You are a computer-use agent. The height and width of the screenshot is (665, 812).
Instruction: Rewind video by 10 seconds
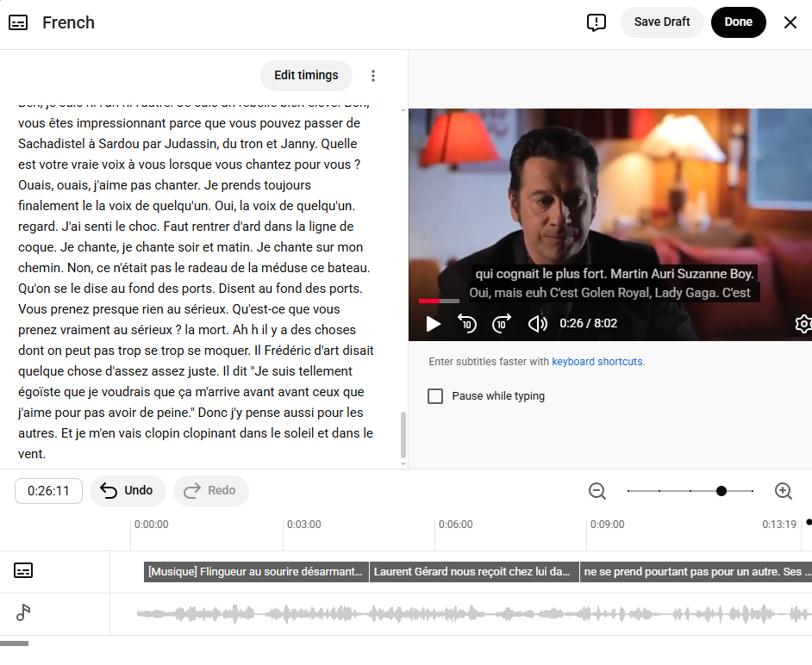[x=467, y=324]
